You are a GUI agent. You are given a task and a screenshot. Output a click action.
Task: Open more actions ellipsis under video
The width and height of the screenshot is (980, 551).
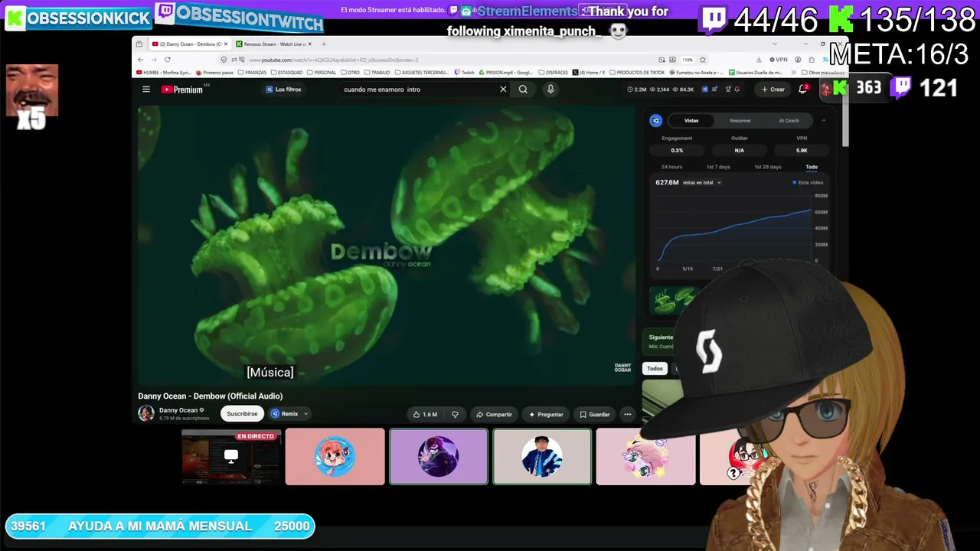click(627, 414)
